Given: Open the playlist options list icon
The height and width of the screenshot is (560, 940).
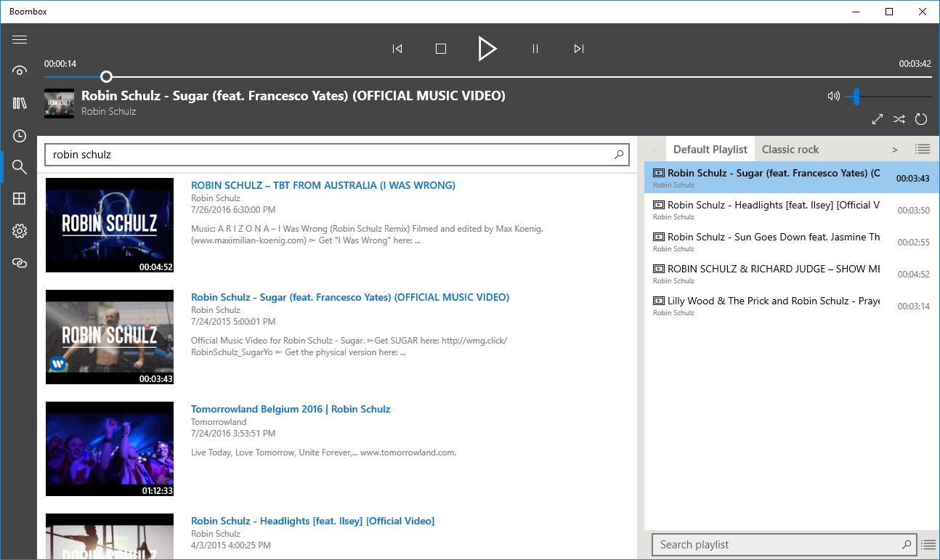Looking at the screenshot, I should [x=923, y=149].
